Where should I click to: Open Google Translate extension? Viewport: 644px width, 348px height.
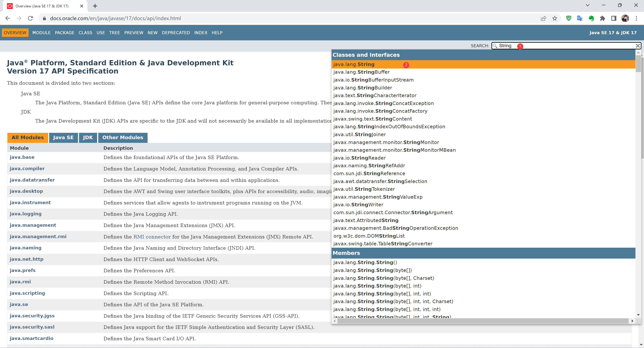click(580, 18)
